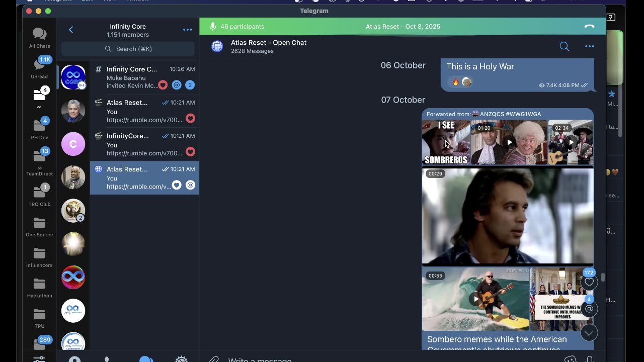Open chat with bald man avatar

click(73, 177)
